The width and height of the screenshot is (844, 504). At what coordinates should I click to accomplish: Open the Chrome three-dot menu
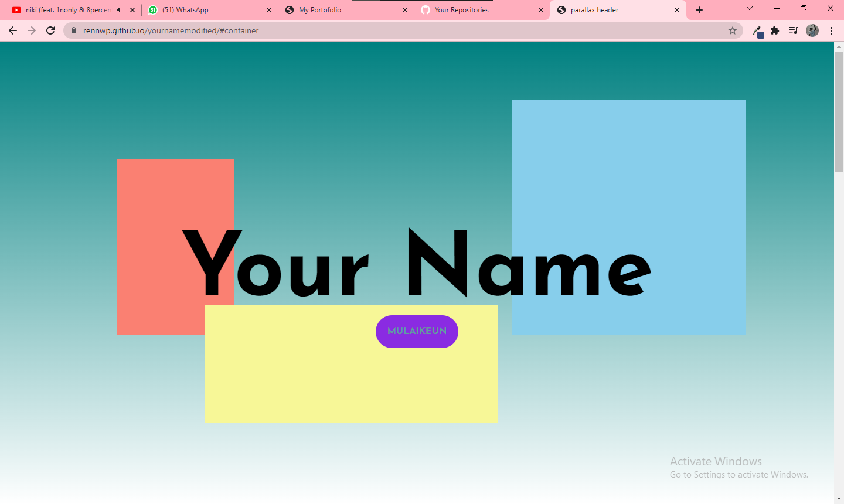click(x=831, y=30)
